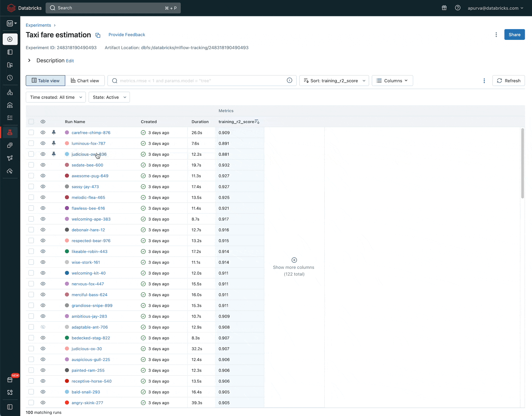The image size is (532, 416).
Task: Click the overflow menu icon top right
Action: [x=497, y=35]
